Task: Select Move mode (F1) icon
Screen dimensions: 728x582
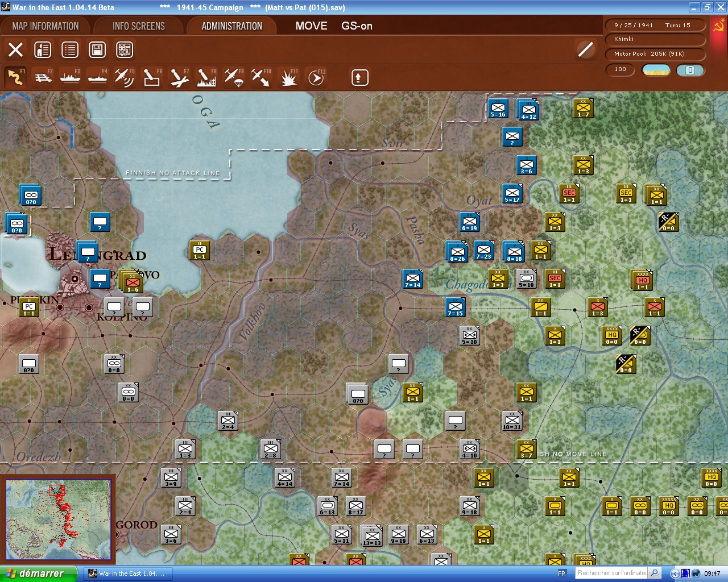Action: (x=15, y=77)
